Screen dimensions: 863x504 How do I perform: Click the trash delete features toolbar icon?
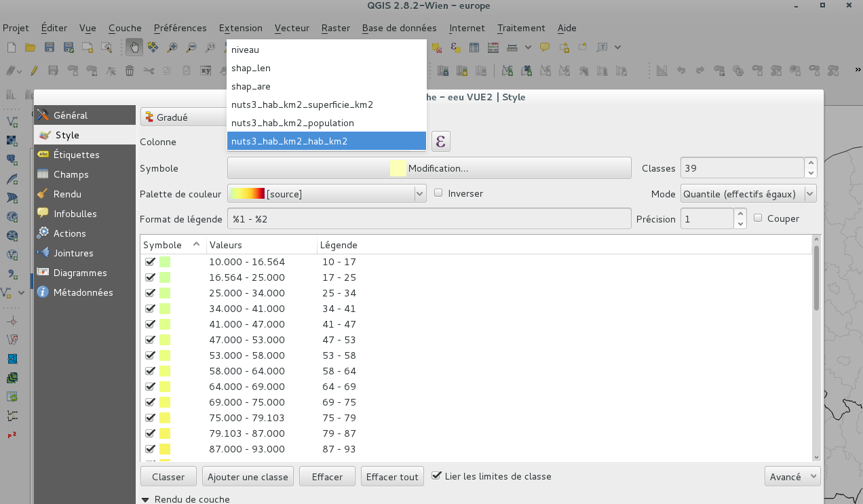(x=130, y=70)
